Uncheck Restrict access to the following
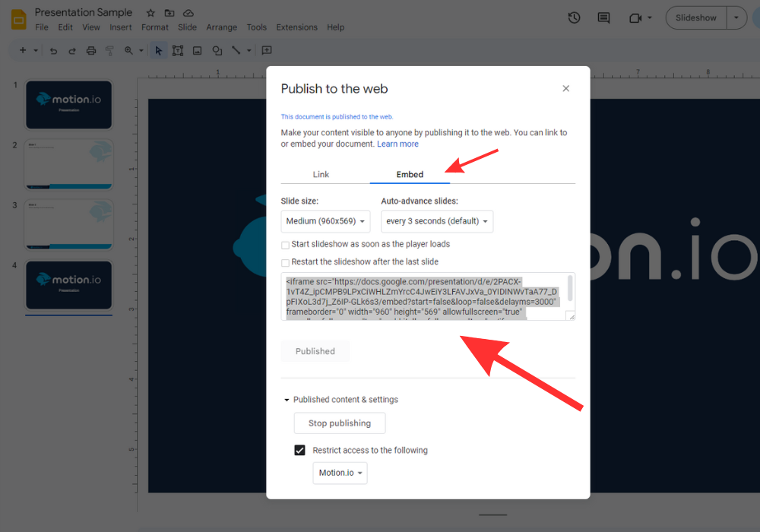This screenshot has height=532, width=760. (299, 450)
